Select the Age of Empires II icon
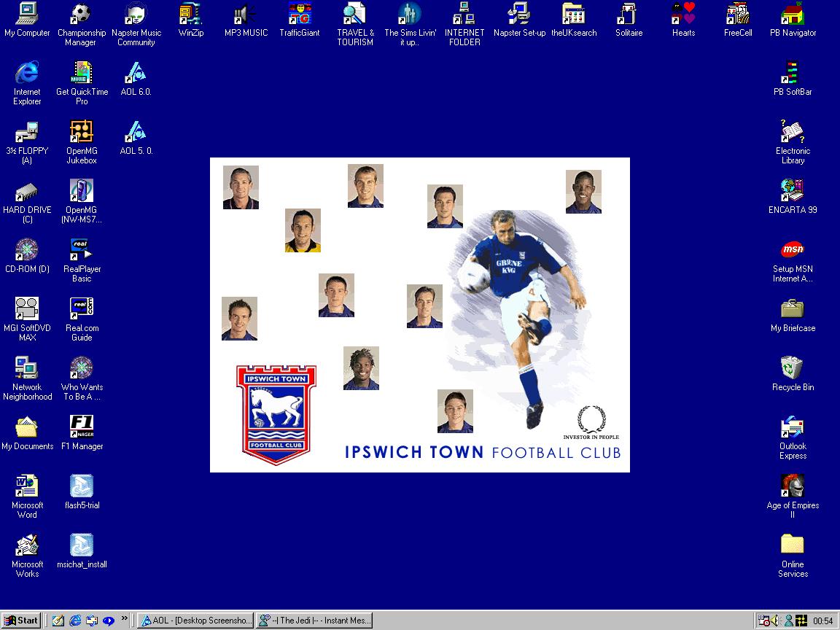This screenshot has width=840, height=630. coord(793,486)
